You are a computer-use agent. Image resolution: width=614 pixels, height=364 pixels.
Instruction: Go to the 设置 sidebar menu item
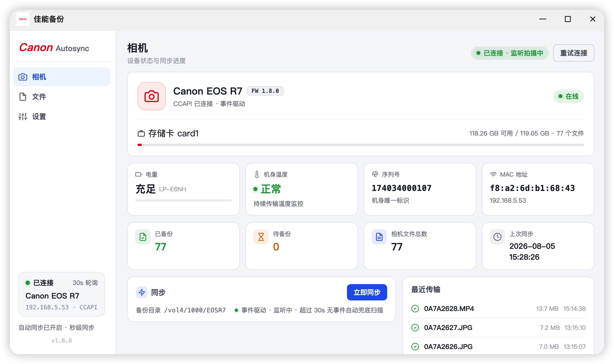click(x=62, y=117)
